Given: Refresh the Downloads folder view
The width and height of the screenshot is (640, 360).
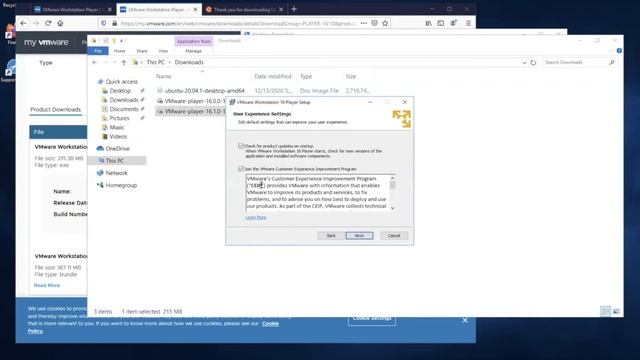Looking at the screenshot, I should (x=533, y=62).
